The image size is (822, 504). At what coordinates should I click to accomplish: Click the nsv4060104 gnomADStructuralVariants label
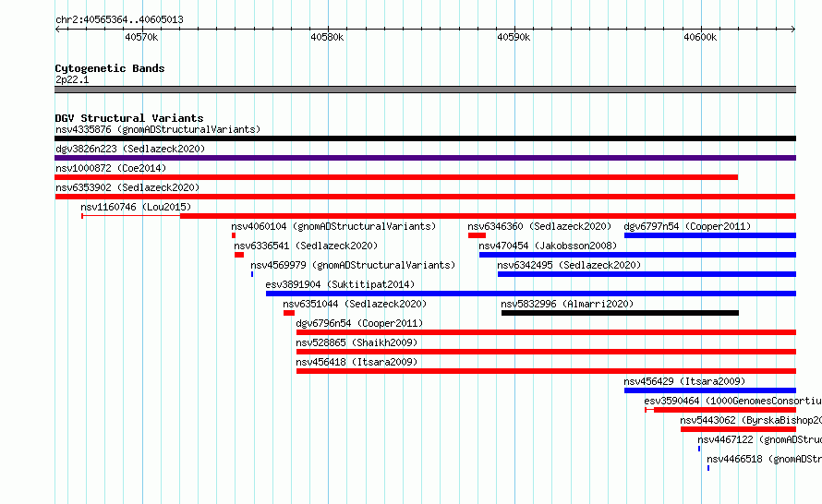(x=333, y=226)
